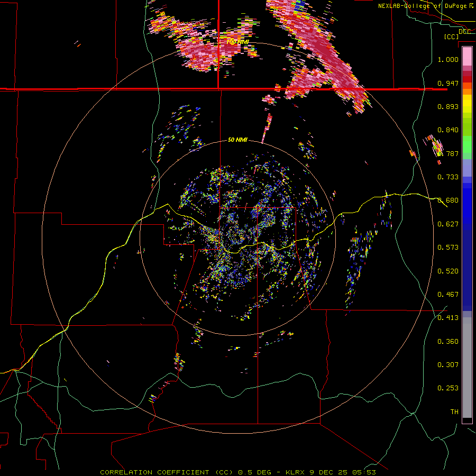This screenshot has width=476, height=476.
Task: Click the 05:53 timestamp
Action: point(364,472)
